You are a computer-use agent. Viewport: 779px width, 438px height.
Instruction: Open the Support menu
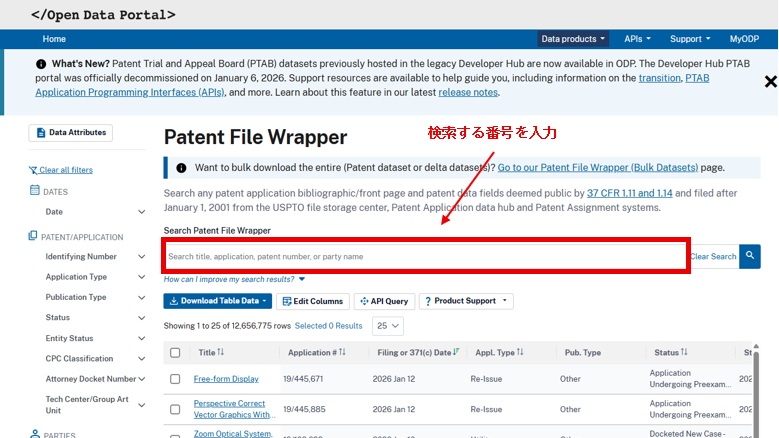click(x=690, y=39)
